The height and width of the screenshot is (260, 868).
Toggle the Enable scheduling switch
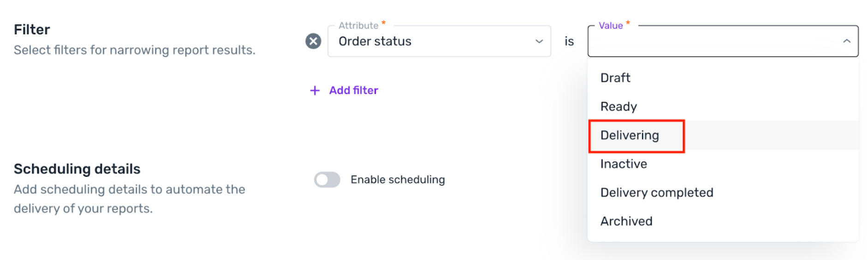(x=327, y=180)
